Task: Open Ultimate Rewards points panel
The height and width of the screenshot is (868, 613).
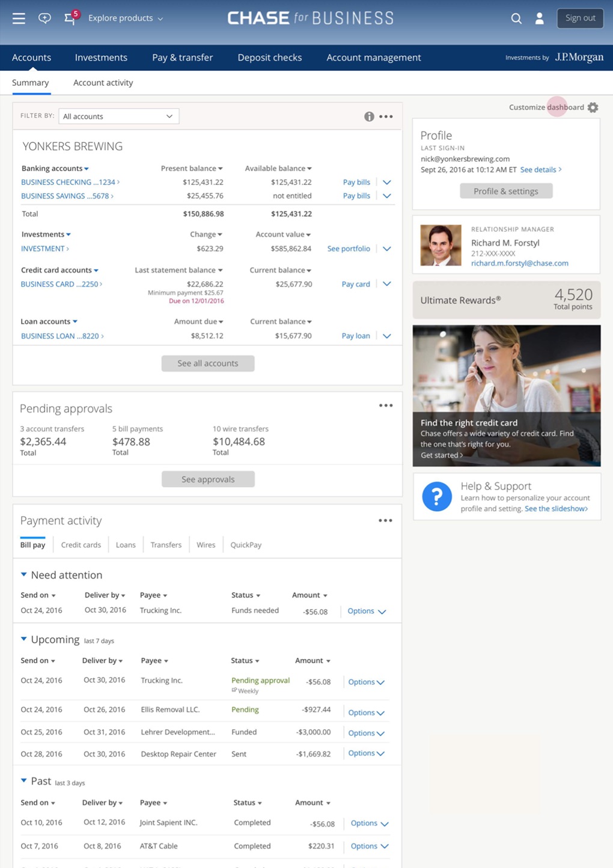Action: click(507, 300)
